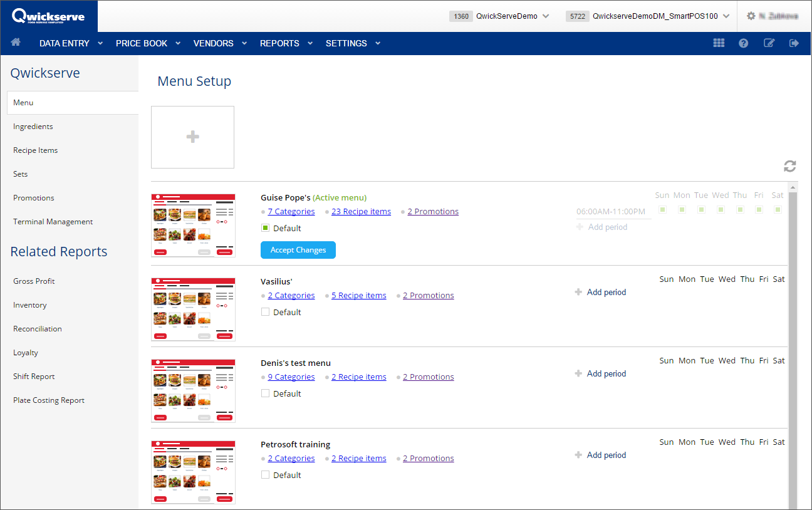The image size is (812, 510).
Task: Toggle Sunday checkbox for Guise Pope's
Action: pos(662,209)
